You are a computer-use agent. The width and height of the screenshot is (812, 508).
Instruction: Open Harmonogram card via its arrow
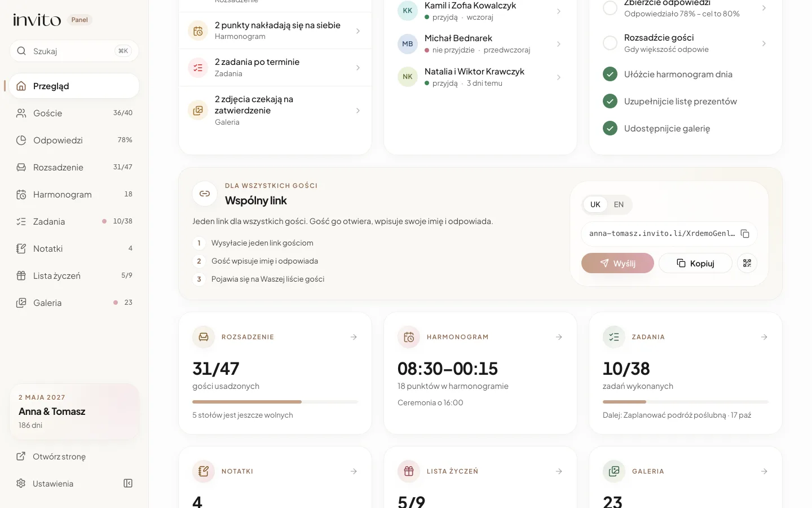[x=559, y=337]
